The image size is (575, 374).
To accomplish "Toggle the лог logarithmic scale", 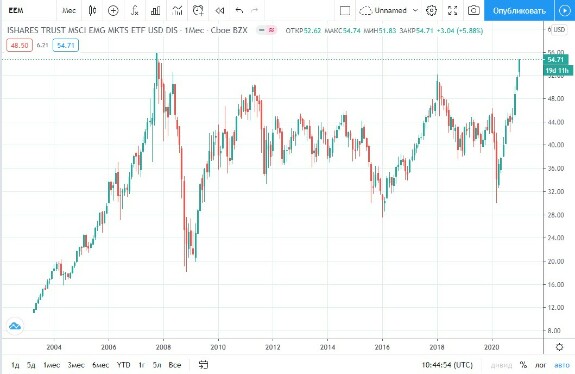I will coord(541,365).
